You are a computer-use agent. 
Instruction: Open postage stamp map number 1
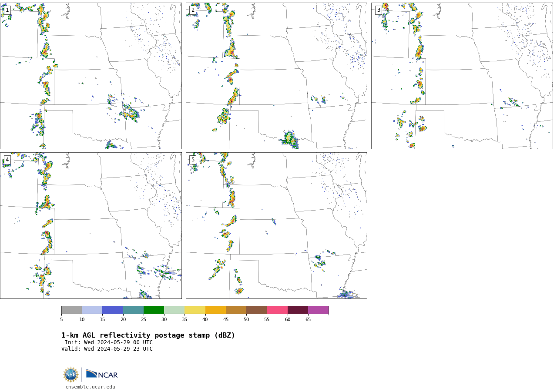pos(91,76)
